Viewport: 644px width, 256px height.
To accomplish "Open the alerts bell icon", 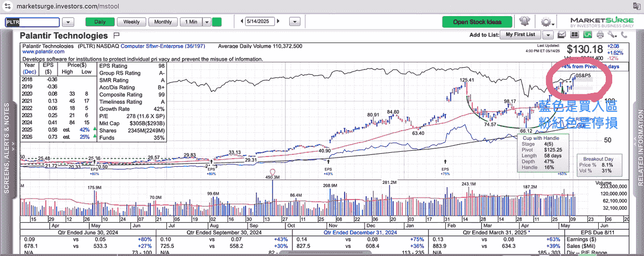I will pyautogui.click(x=524, y=22).
